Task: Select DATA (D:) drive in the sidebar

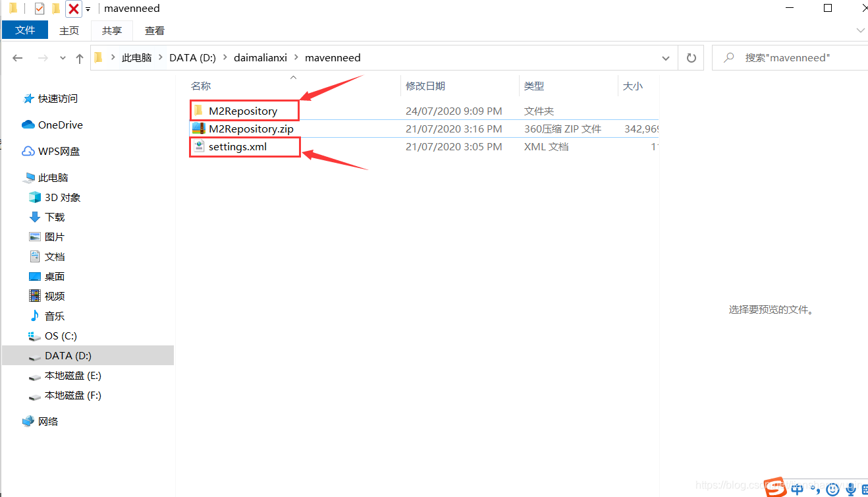Action: (88, 355)
